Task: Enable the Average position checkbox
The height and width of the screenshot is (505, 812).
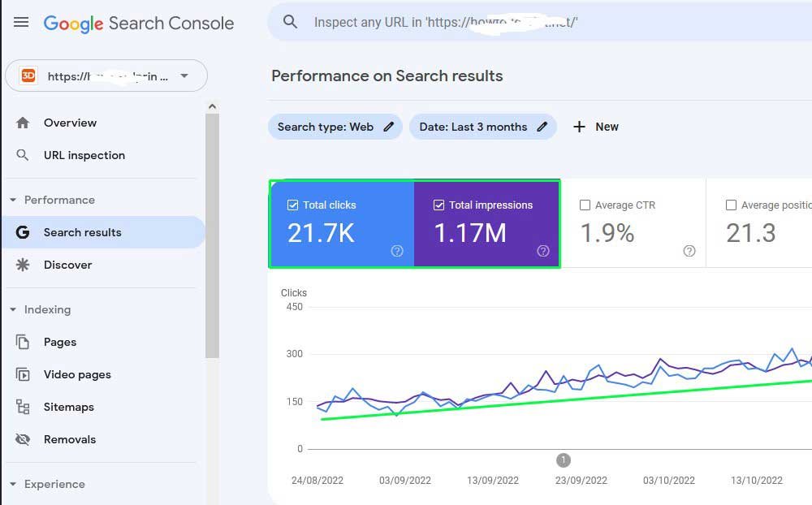Action: (x=731, y=205)
